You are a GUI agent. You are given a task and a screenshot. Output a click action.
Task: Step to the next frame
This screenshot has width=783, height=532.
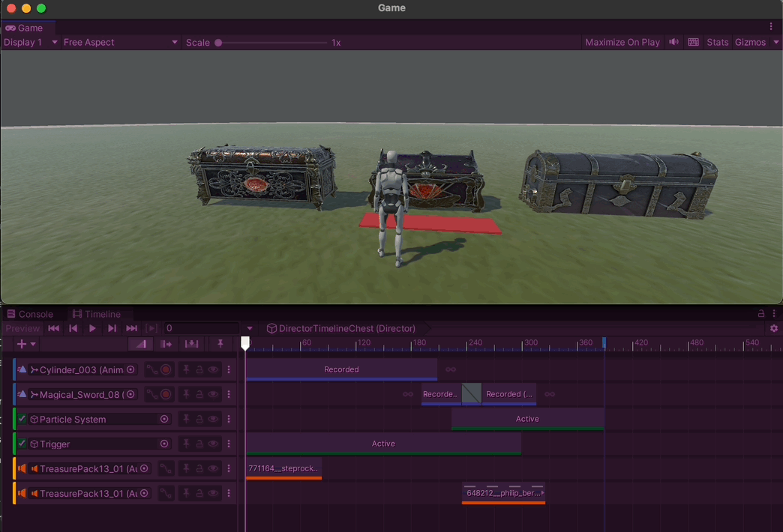[x=112, y=328]
